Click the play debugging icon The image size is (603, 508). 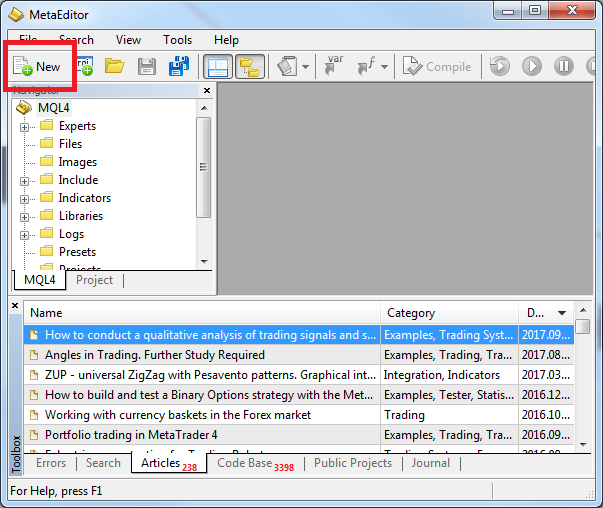point(532,66)
